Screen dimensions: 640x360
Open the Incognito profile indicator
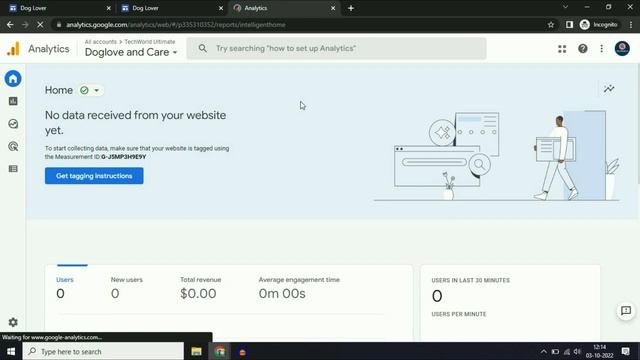[x=599, y=24]
